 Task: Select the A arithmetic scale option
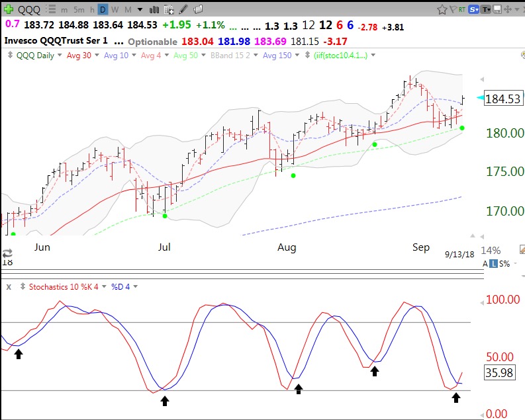coord(485,264)
